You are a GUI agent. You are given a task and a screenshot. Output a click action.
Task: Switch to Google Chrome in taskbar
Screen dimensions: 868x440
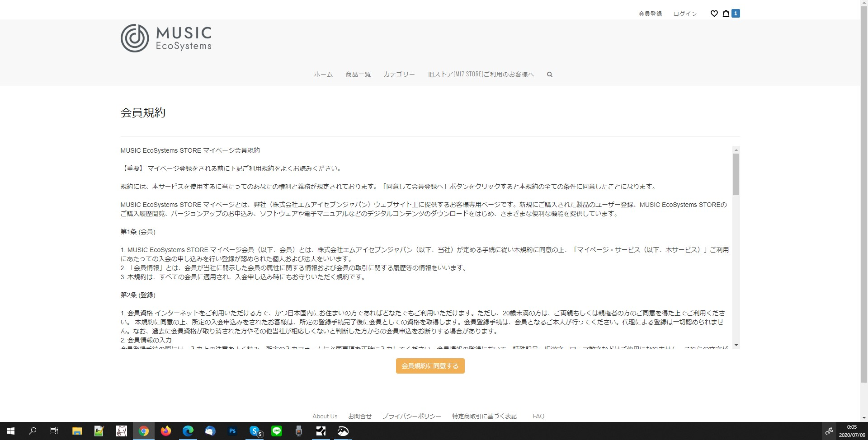[x=144, y=431]
